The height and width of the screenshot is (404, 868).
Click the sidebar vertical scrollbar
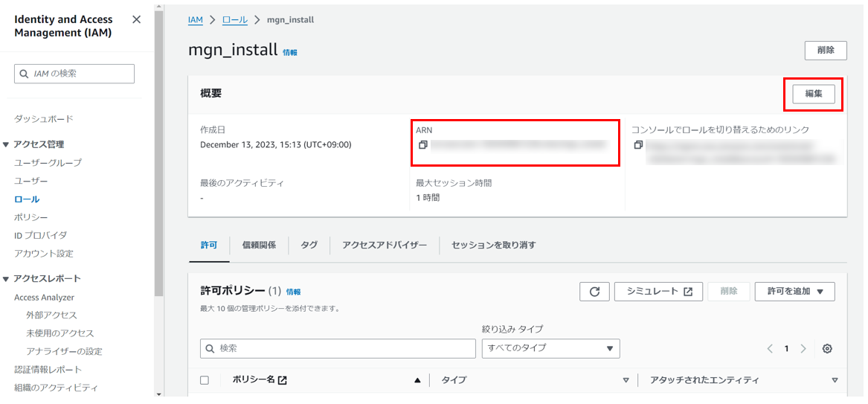(159, 155)
